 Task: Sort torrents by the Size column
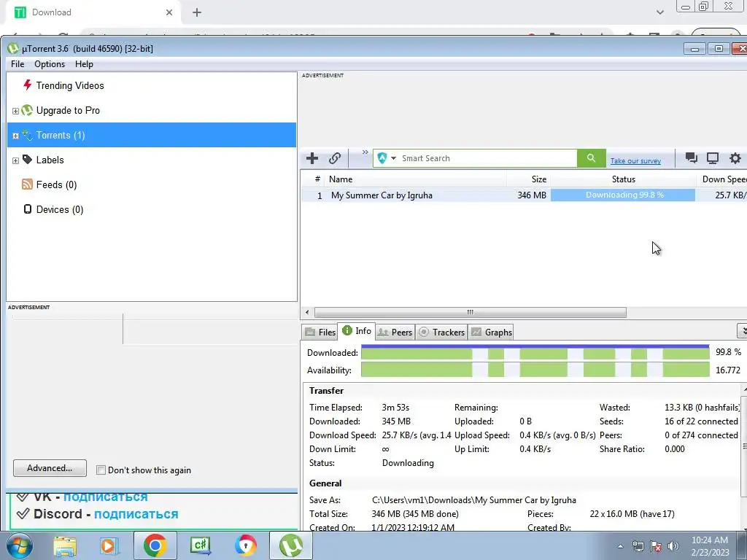(x=528, y=179)
